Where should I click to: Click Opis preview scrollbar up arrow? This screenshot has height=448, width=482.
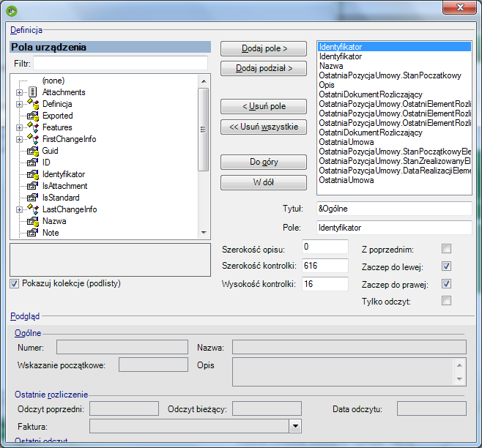pos(459,365)
